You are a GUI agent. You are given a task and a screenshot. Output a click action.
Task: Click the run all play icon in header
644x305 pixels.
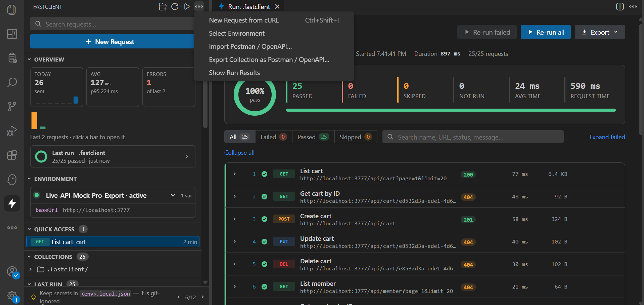[x=187, y=6]
